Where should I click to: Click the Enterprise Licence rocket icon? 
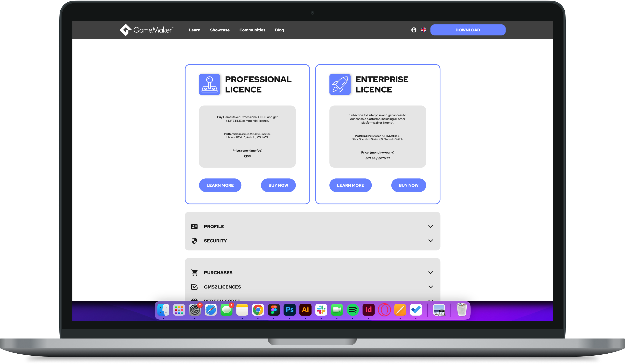click(340, 84)
